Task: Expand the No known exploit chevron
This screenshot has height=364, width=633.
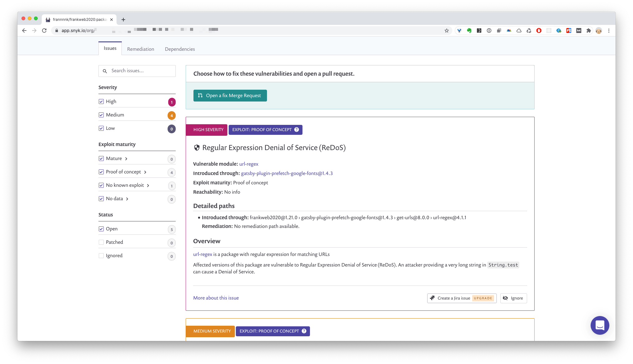Action: pyautogui.click(x=148, y=186)
